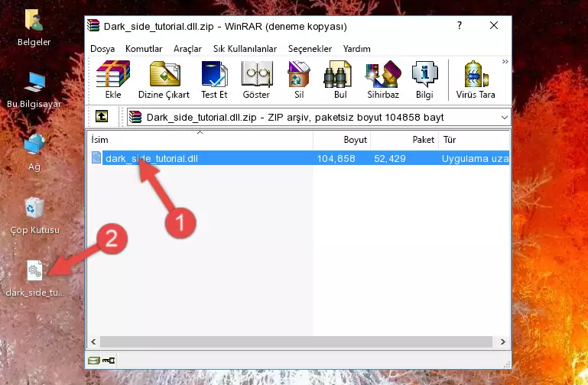Click the scroll left arrow
The height and width of the screenshot is (385, 588).
click(x=93, y=341)
